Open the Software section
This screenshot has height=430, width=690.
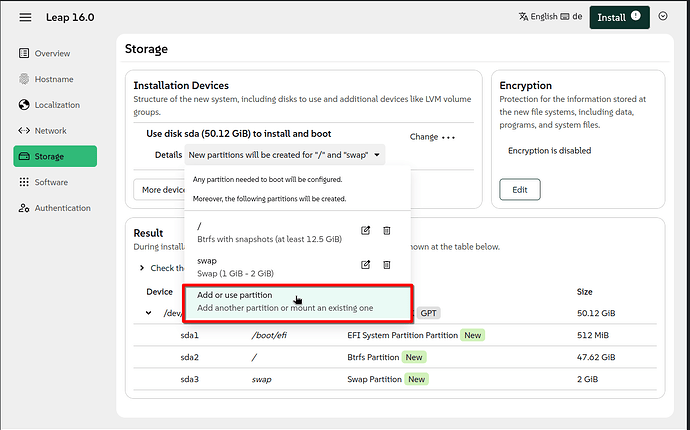point(50,182)
